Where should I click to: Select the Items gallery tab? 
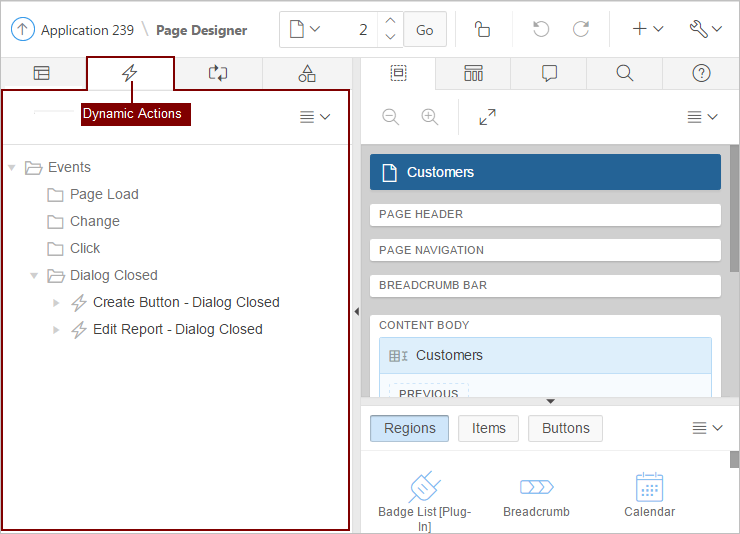488,428
